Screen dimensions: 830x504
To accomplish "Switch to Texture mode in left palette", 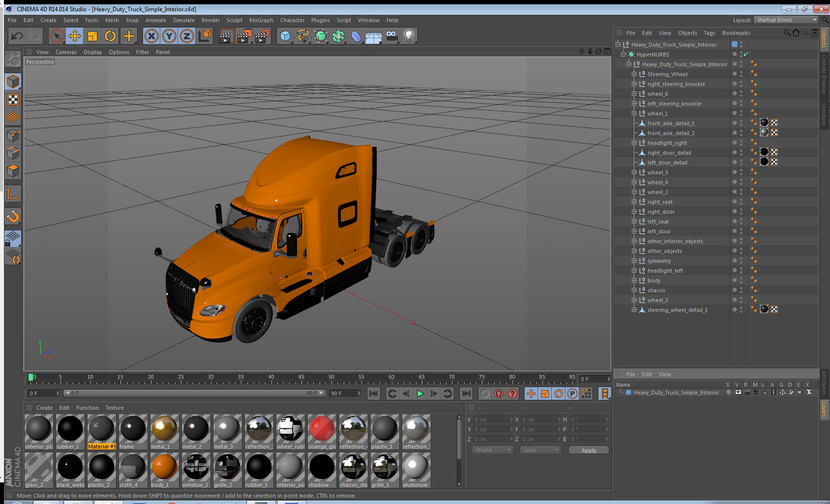I will 13,100.
